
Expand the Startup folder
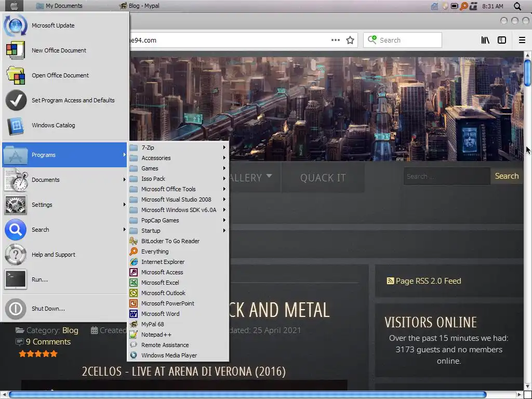click(178, 231)
